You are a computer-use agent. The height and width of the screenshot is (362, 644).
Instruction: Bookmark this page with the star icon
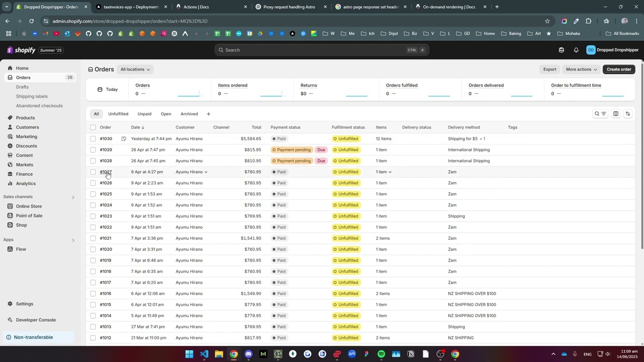[547, 21]
